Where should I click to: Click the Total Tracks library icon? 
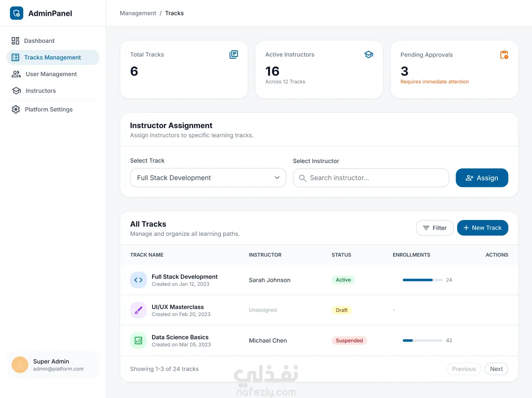coord(234,54)
